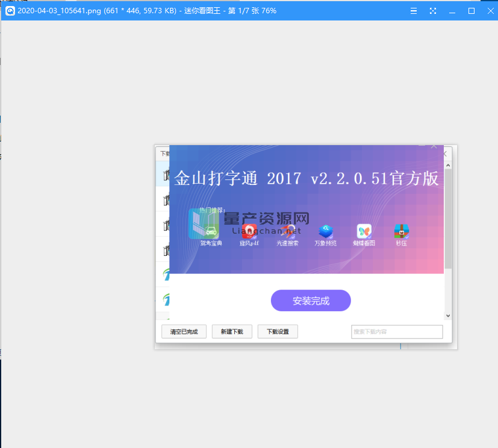Click the download list scrollbar thumb
Viewport: 498px width, 448px height.
click(x=448, y=219)
